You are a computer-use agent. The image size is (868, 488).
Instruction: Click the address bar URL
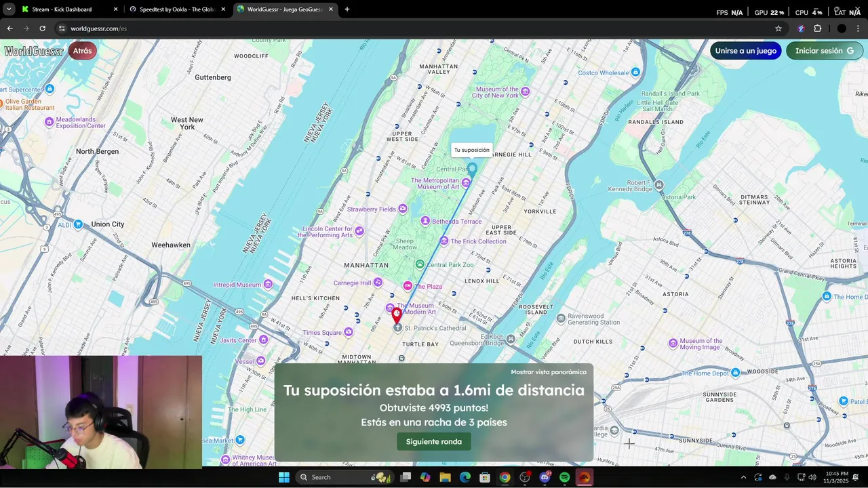coord(99,28)
